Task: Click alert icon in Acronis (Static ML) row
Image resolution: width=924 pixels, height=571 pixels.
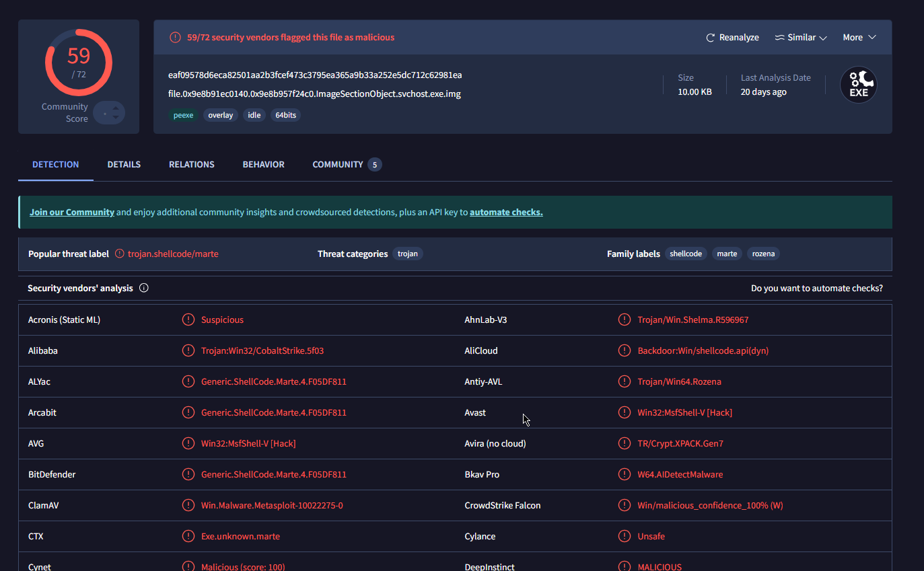Action: click(x=188, y=319)
